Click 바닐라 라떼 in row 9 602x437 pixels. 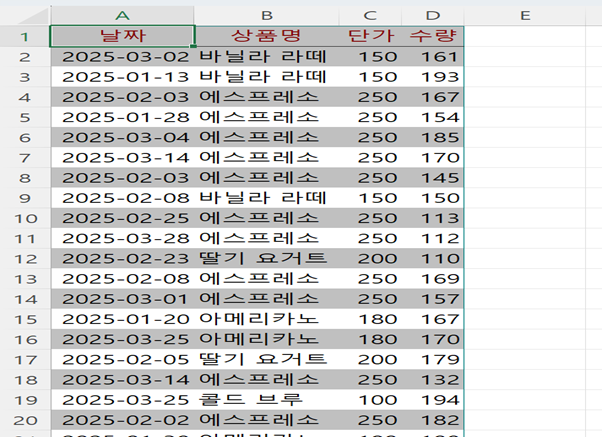[x=267, y=198]
